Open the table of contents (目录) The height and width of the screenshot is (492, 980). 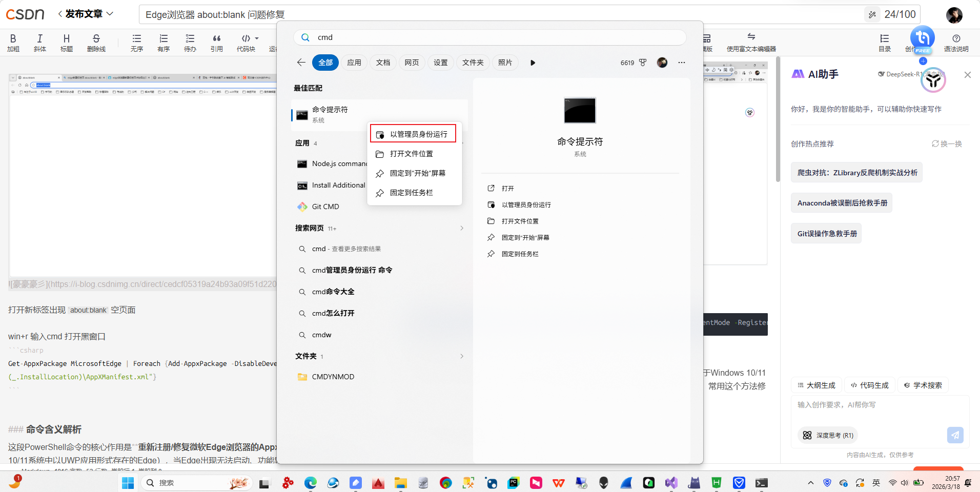coord(885,43)
